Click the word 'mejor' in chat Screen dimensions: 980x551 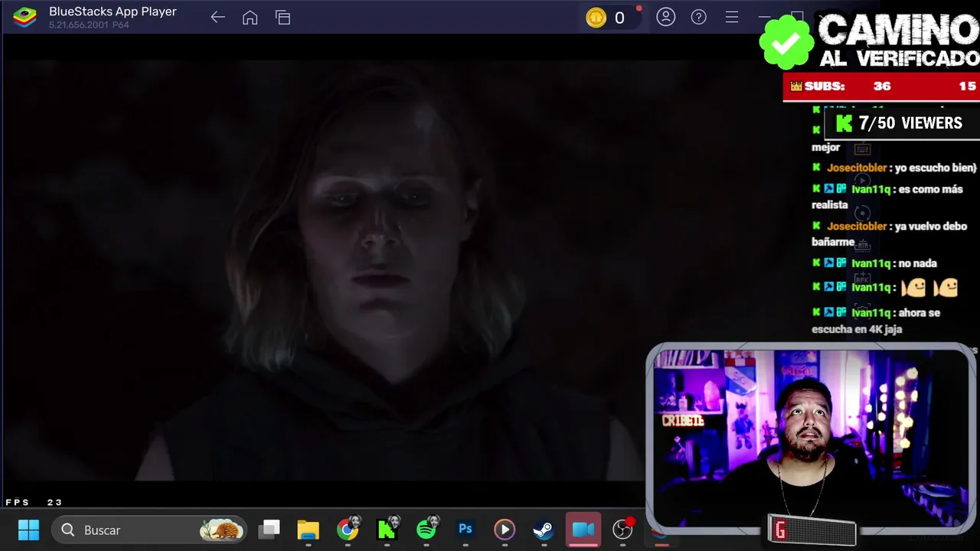coord(826,147)
